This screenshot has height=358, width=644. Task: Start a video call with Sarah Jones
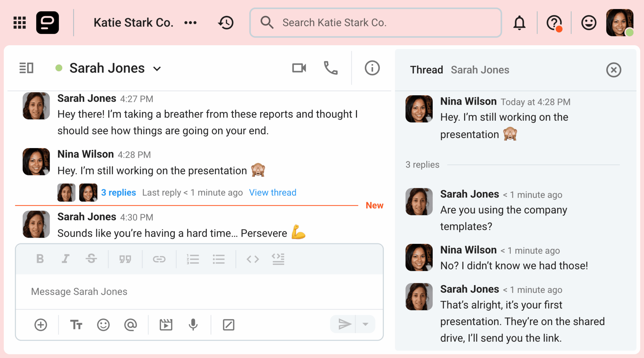[x=298, y=68]
